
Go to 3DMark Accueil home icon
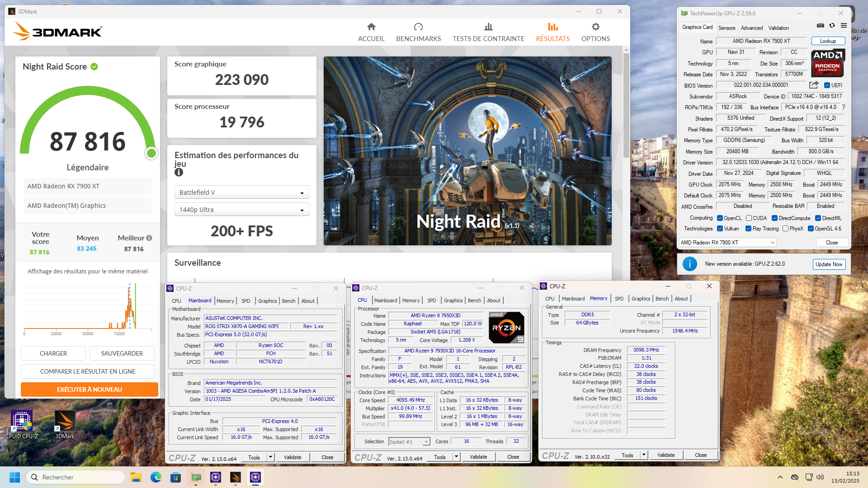click(371, 27)
